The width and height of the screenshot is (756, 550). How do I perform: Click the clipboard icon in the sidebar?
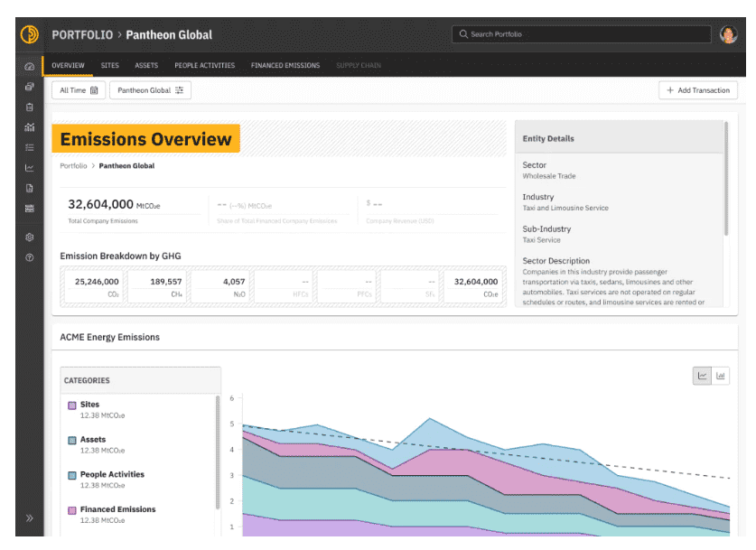click(30, 107)
